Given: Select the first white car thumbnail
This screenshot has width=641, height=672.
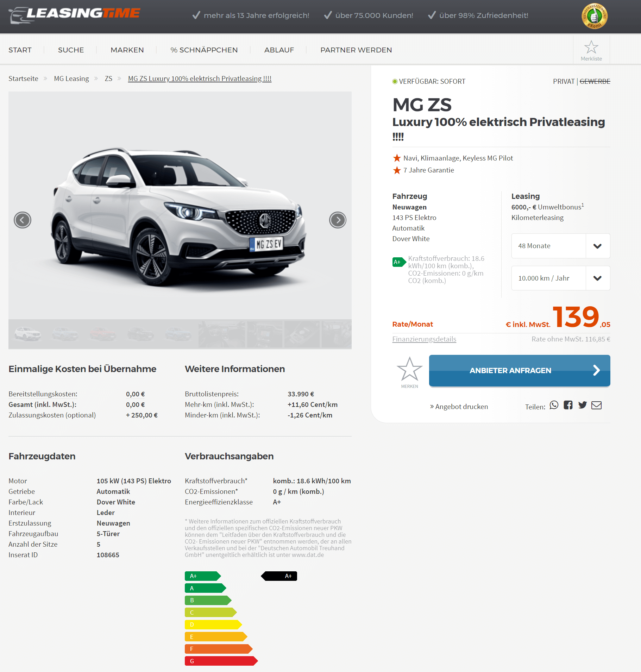Looking at the screenshot, I should [x=28, y=334].
